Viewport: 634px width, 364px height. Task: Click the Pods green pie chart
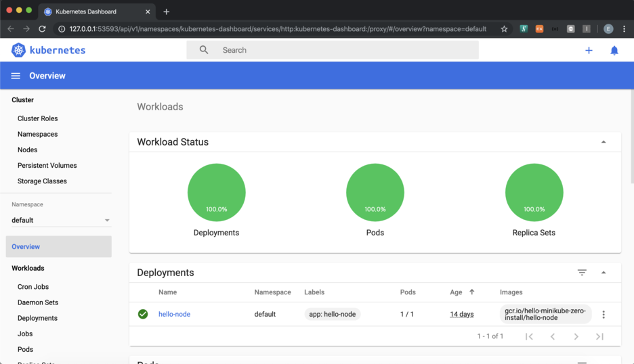(x=375, y=192)
